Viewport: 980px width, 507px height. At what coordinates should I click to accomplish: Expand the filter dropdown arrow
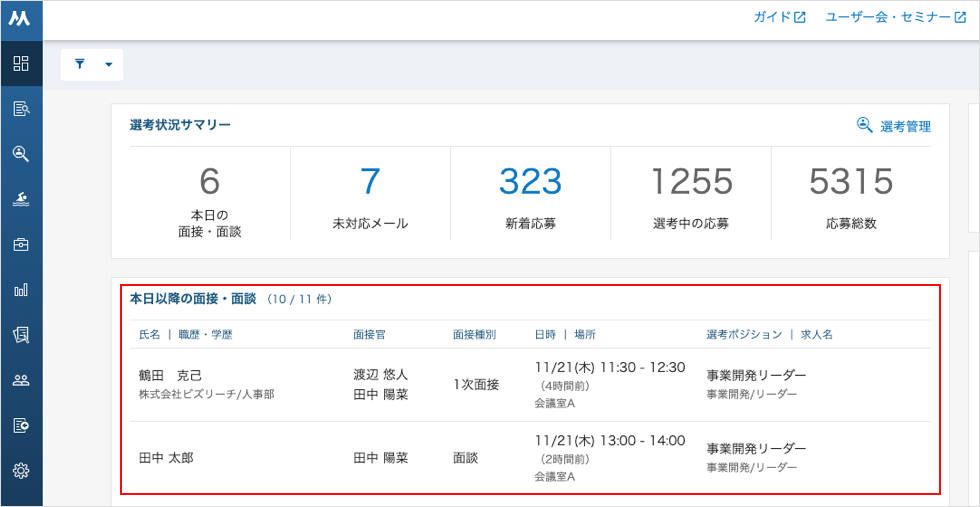[109, 64]
